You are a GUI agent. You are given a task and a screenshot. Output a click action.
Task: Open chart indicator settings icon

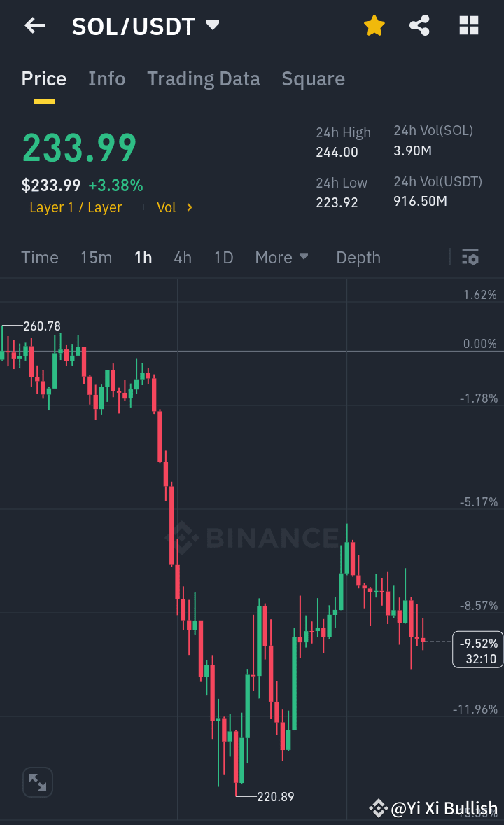click(x=470, y=257)
